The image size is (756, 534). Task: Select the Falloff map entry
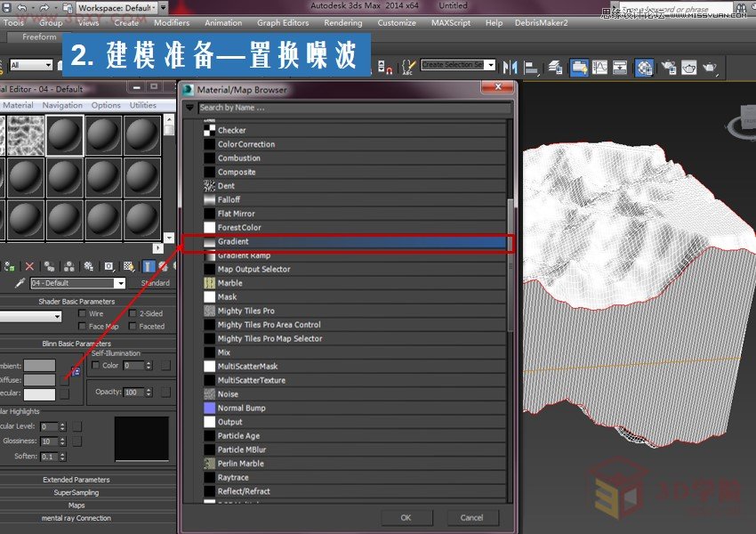pos(355,199)
